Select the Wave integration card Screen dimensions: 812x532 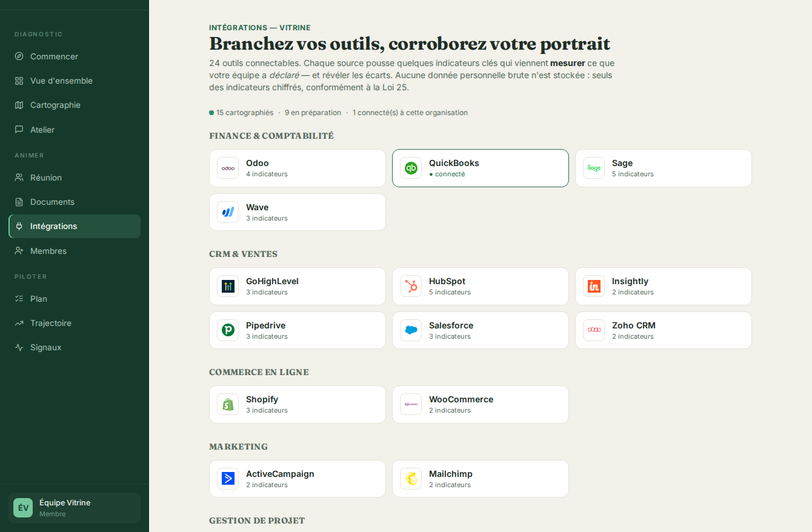click(298, 212)
